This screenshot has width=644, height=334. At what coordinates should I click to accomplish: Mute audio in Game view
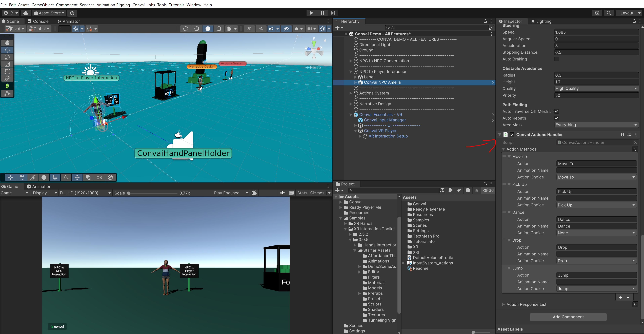click(x=283, y=193)
